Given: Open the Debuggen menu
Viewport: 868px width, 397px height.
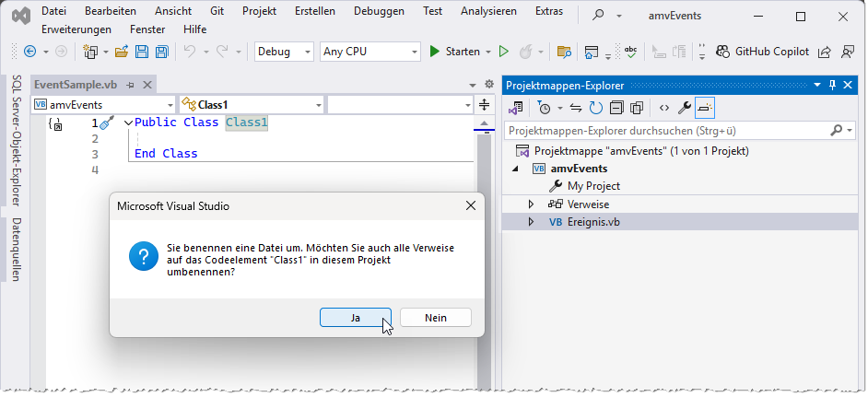Looking at the screenshot, I should (380, 11).
